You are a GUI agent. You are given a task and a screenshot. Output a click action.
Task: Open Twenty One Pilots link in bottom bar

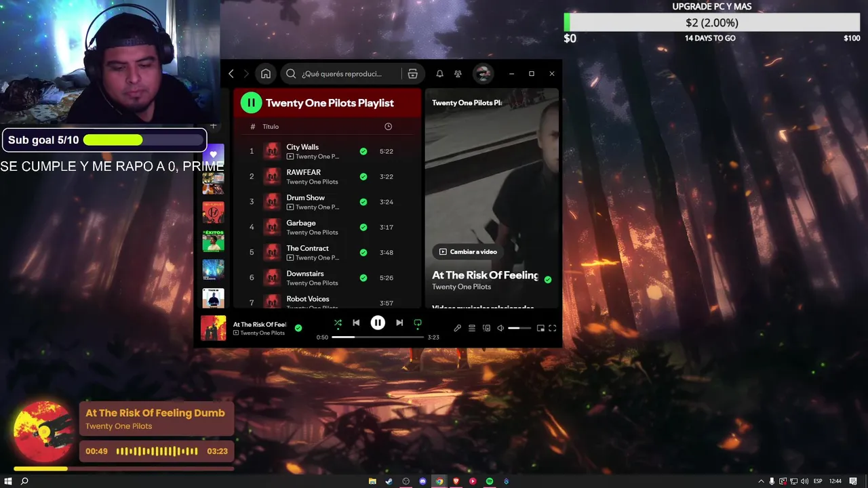[x=262, y=333]
